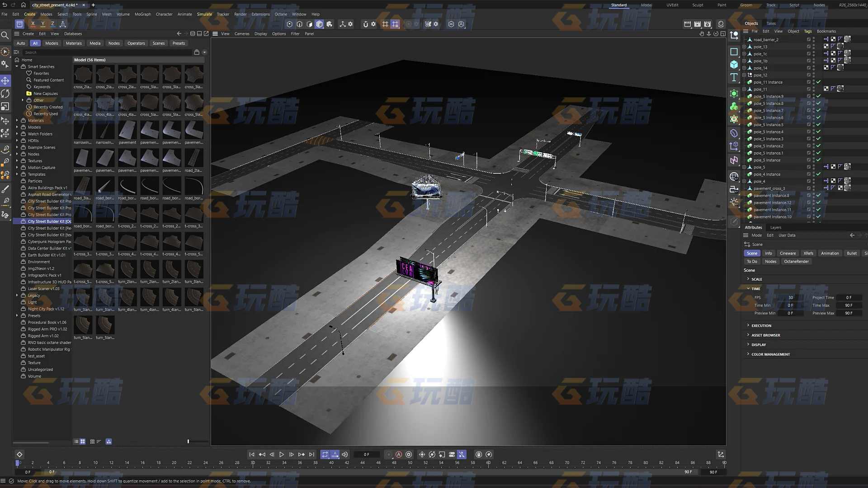The height and width of the screenshot is (488, 868).
Task: Filter assets by Materials button
Action: 73,43
